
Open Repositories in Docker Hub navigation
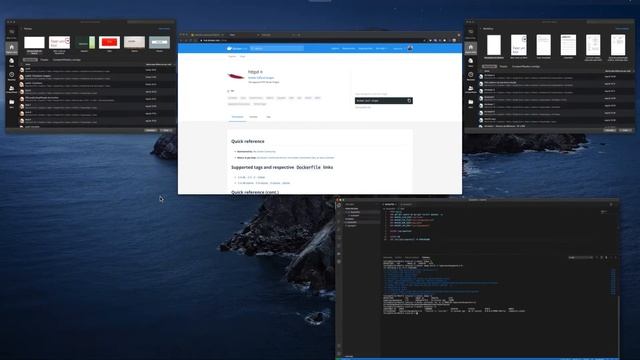tap(349, 49)
